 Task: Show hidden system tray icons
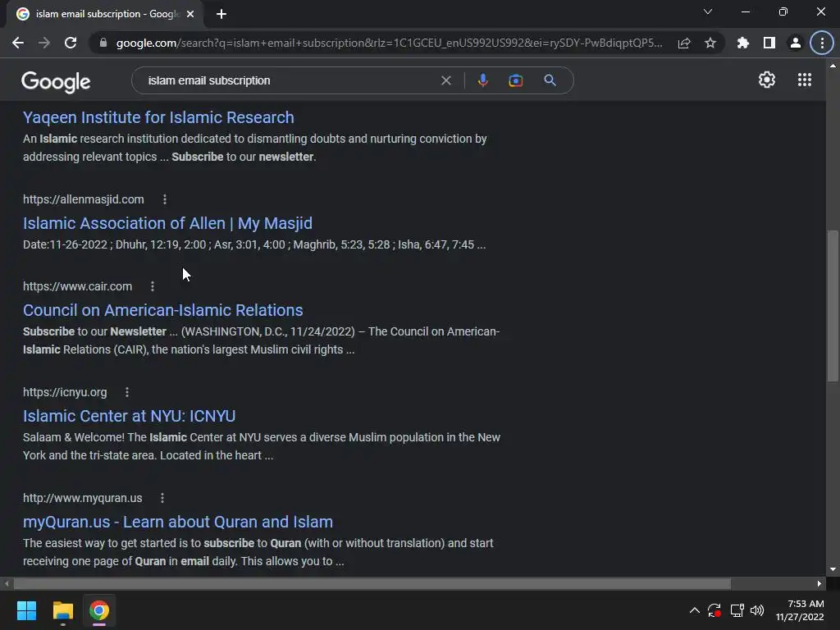coord(694,610)
